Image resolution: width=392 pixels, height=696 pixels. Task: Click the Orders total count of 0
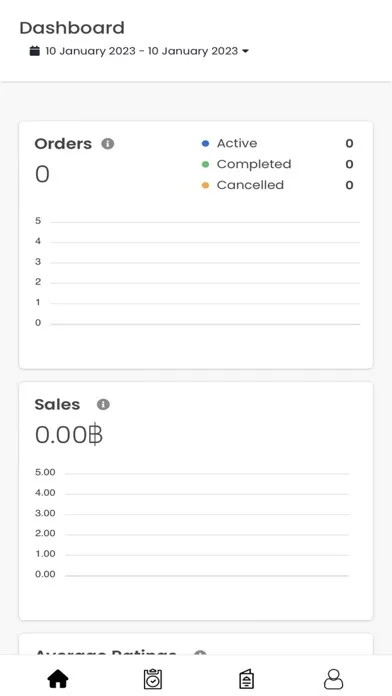point(42,174)
